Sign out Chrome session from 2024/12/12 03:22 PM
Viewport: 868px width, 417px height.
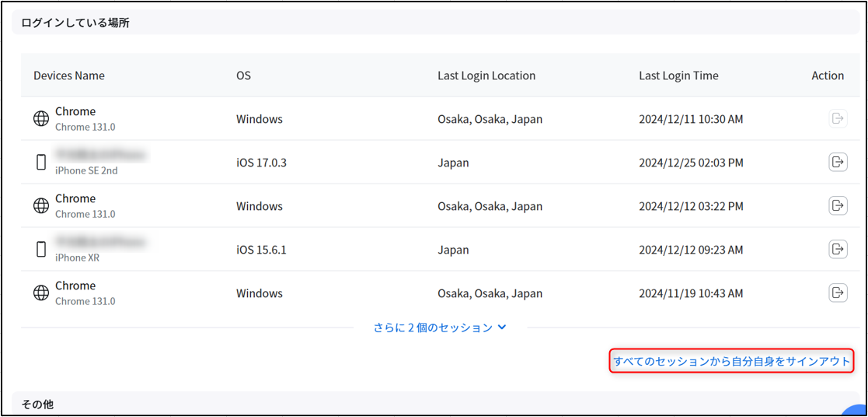[x=838, y=206]
